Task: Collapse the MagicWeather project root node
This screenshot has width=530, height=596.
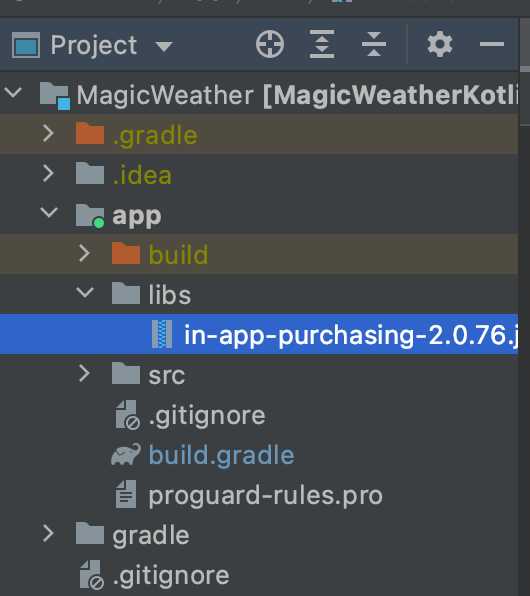Action: [13, 92]
